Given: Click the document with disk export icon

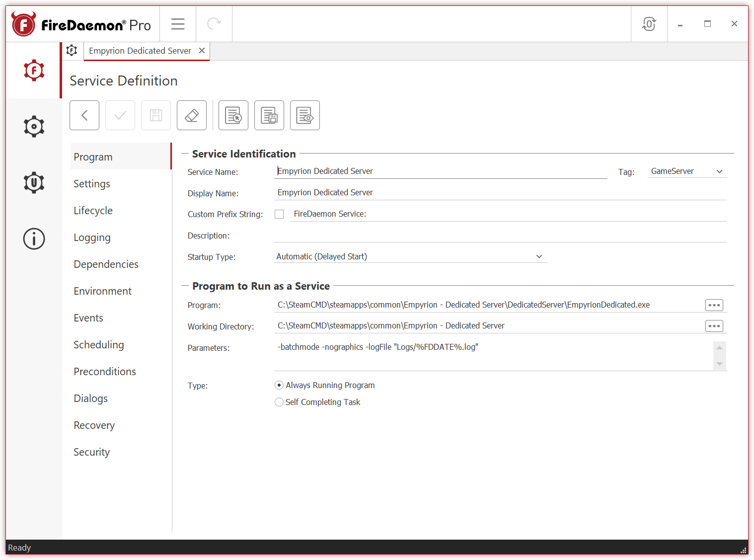Looking at the screenshot, I should click(x=269, y=115).
